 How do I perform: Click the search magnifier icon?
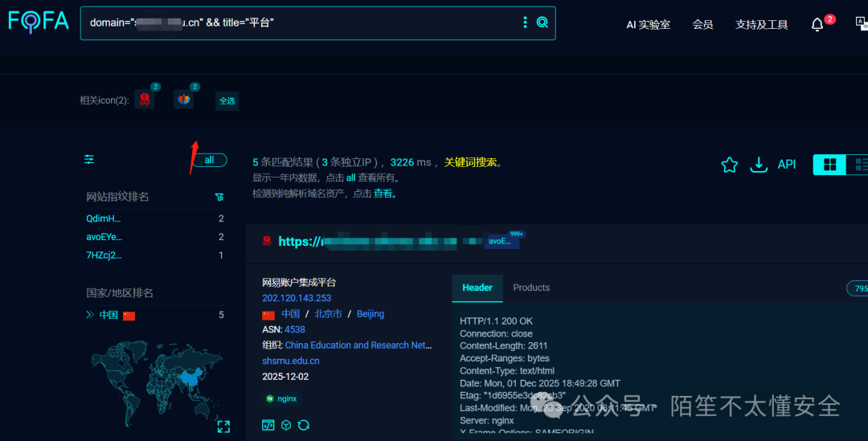point(542,22)
